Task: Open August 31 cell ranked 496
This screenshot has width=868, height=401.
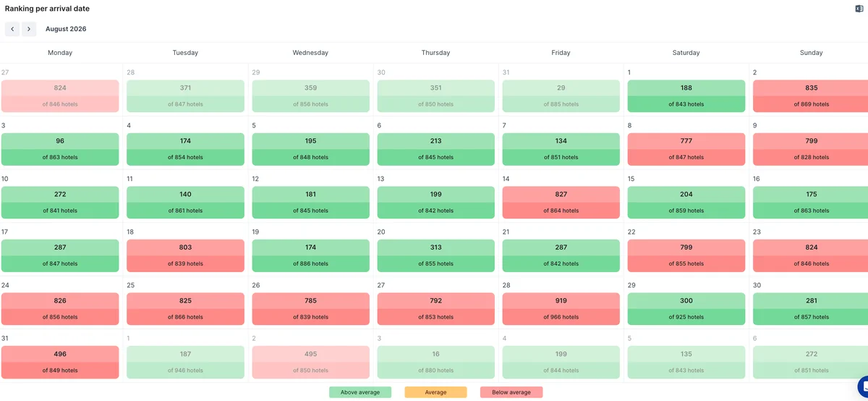Action: [60, 362]
